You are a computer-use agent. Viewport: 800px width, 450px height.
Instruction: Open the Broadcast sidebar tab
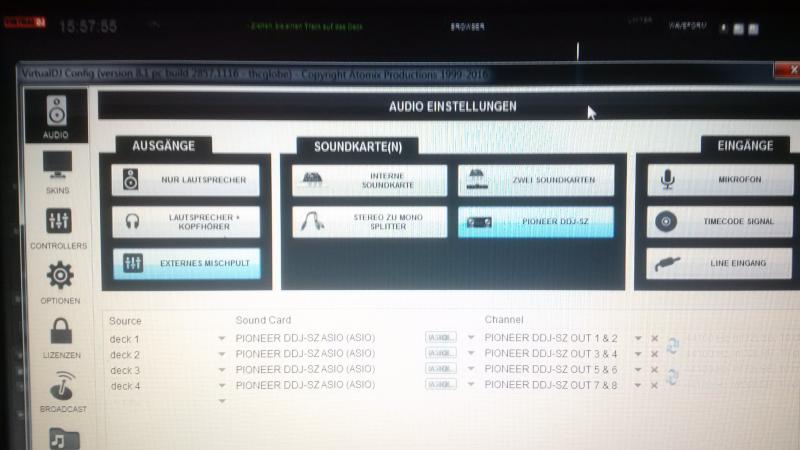pos(63,392)
